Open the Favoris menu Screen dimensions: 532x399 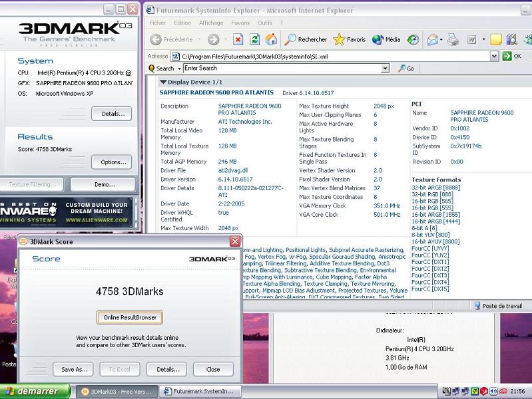240,23
